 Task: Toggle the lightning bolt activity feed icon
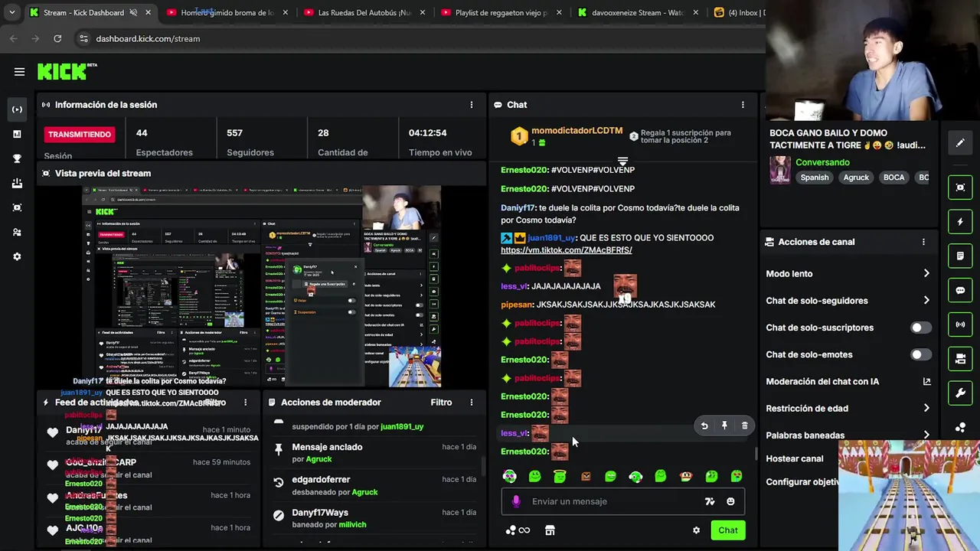pyautogui.click(x=960, y=222)
